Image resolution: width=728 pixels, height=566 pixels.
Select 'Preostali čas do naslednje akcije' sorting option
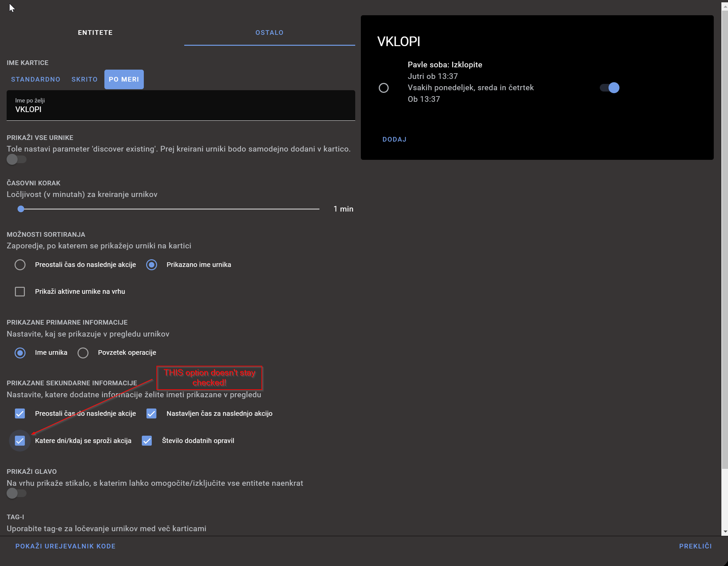20,265
